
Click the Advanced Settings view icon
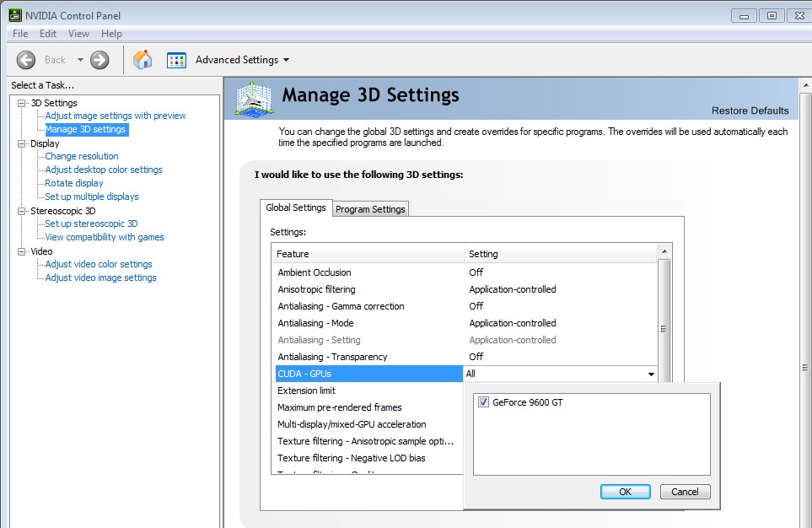tap(176, 60)
